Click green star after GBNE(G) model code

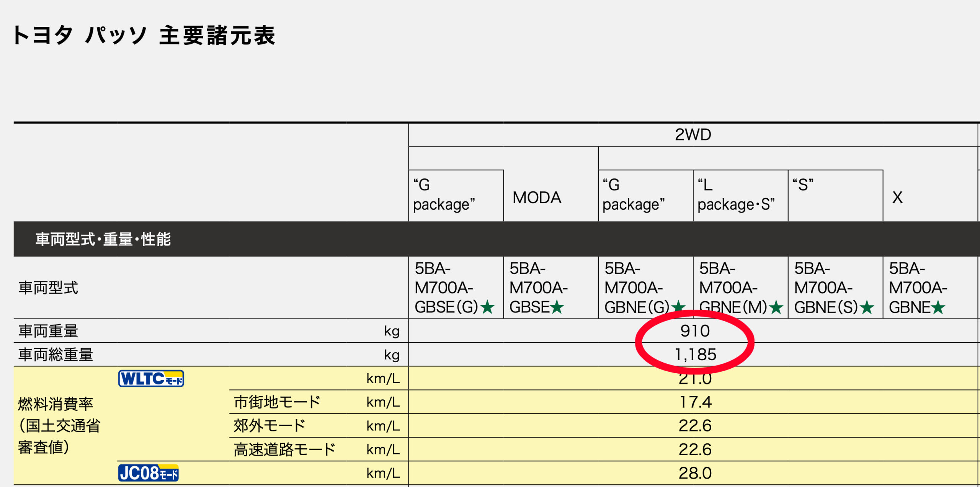(678, 306)
